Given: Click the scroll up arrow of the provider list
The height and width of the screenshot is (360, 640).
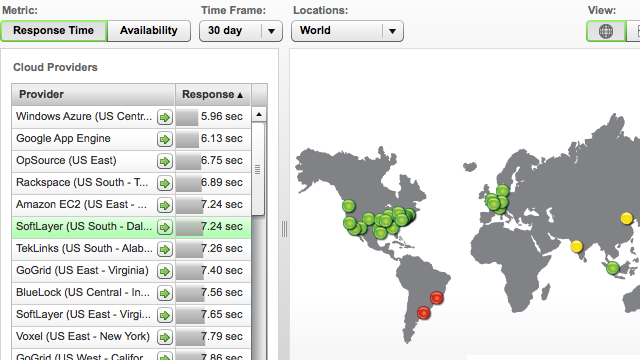Looking at the screenshot, I should coord(259,114).
